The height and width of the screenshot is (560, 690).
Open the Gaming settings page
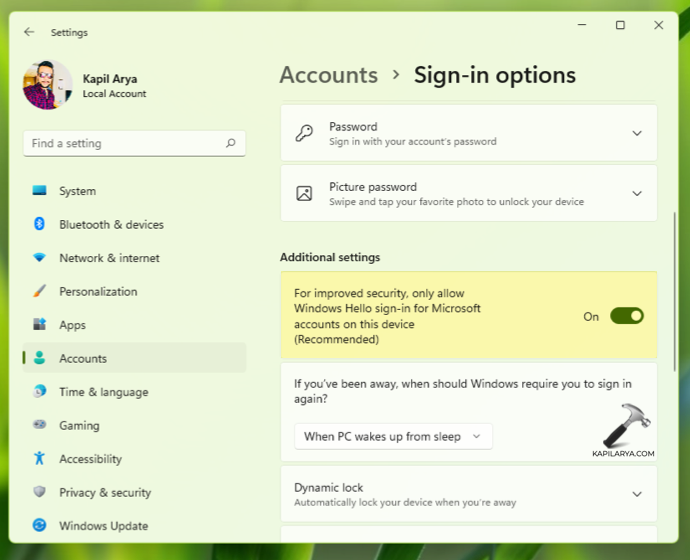tap(134, 425)
